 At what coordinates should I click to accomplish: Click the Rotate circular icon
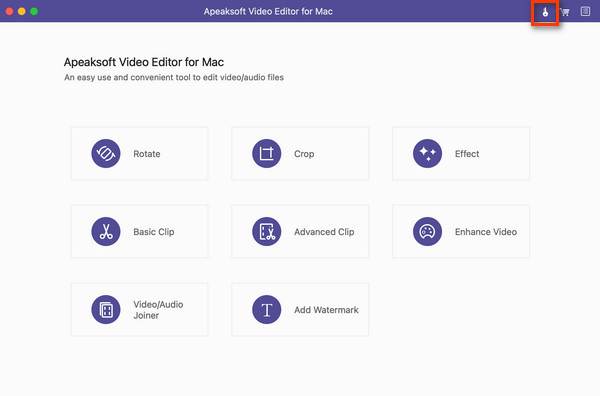[x=106, y=153]
